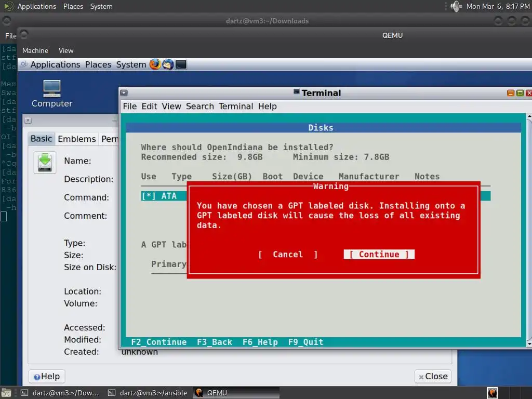Click the Boot column header

pos(272,177)
